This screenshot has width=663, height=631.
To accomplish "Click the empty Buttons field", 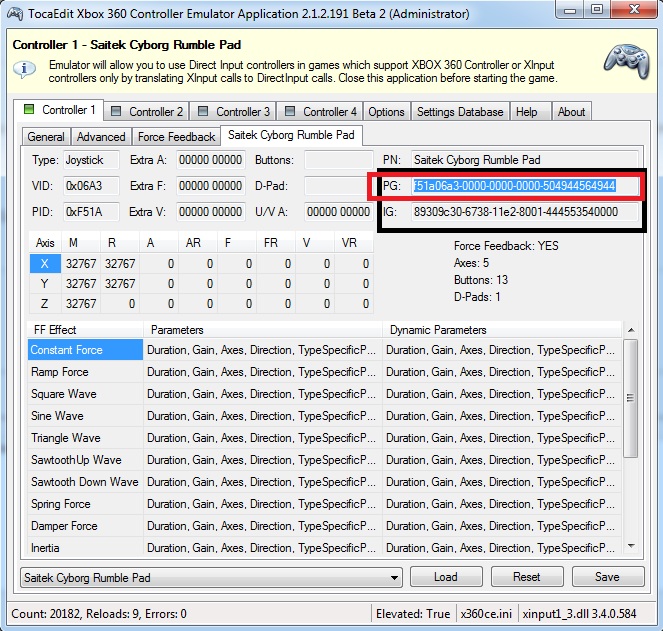I will [x=339, y=160].
